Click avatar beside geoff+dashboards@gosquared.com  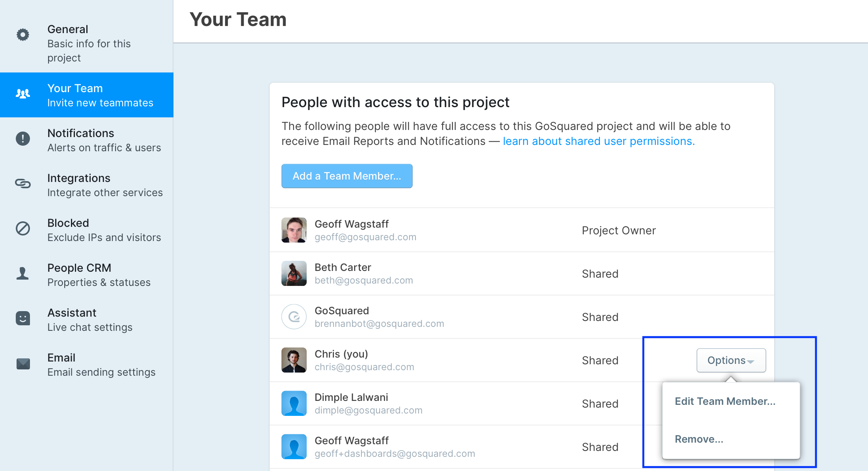coord(294,447)
